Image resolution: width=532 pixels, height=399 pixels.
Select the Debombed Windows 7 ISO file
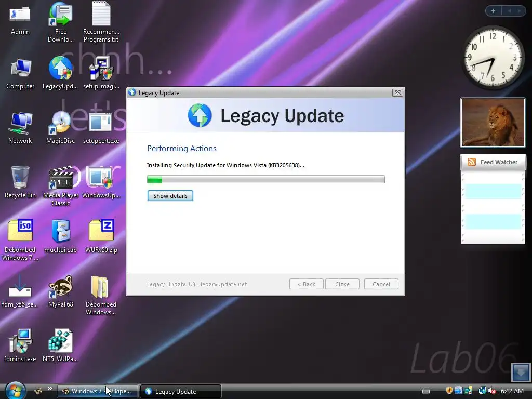20,240
